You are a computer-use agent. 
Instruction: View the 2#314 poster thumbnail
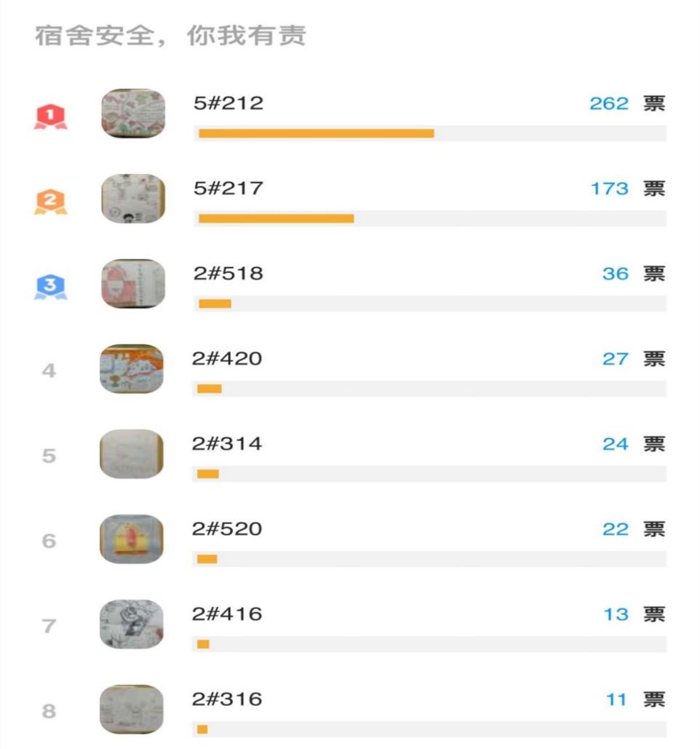click(x=131, y=453)
